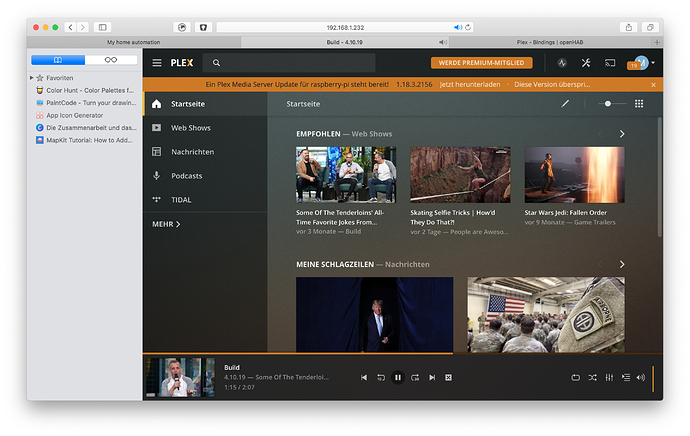Select Startseite in the Plex sidebar
The image size is (690, 436).
[x=205, y=104]
